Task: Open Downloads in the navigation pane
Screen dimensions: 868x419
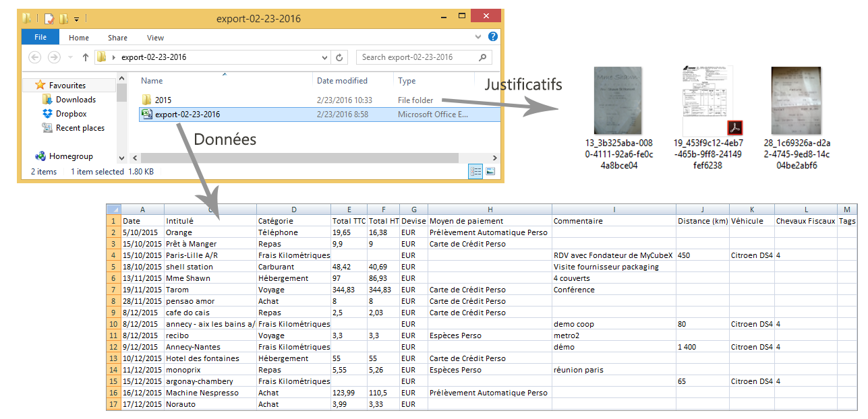Action: click(76, 100)
